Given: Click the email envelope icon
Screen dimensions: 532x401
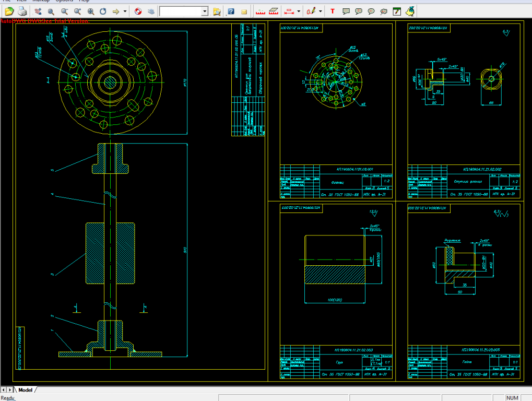Looking at the screenshot, I should [244, 11].
